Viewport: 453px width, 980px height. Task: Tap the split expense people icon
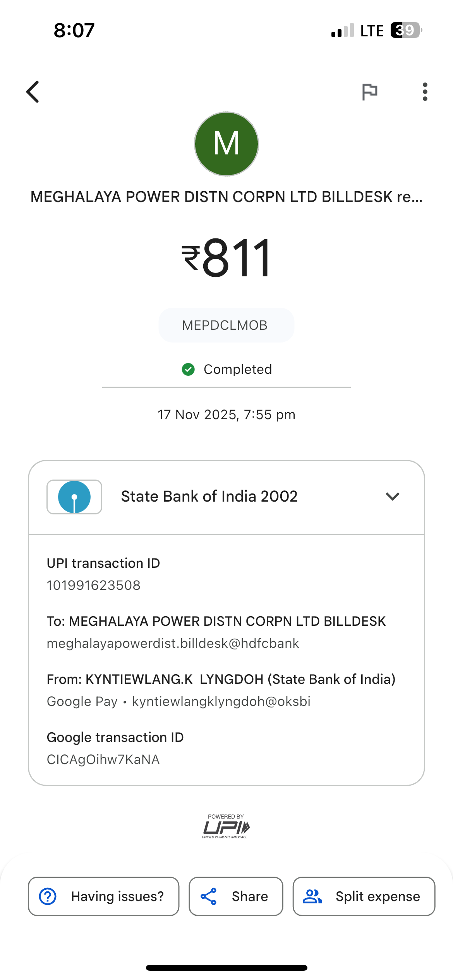point(312,896)
